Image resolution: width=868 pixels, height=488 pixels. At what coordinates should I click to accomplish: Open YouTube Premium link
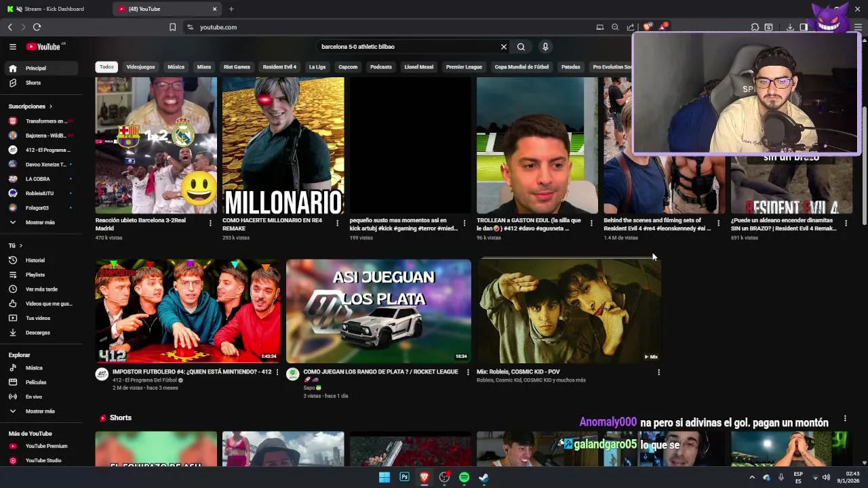(46, 446)
